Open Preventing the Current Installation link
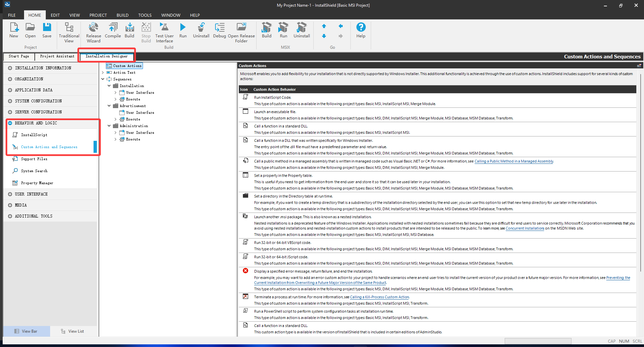Viewport: 644px width, 347px height. [x=442, y=280]
